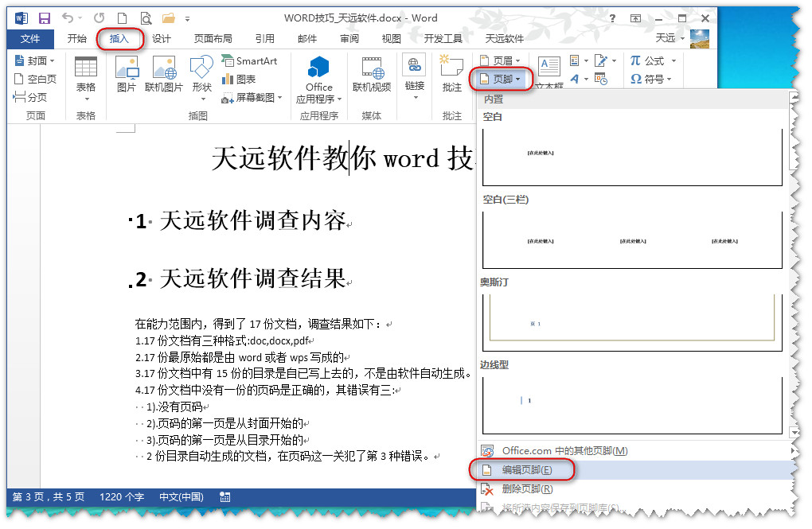Expand the Shapes (形状) dropdown
The image size is (812, 529).
click(x=202, y=77)
